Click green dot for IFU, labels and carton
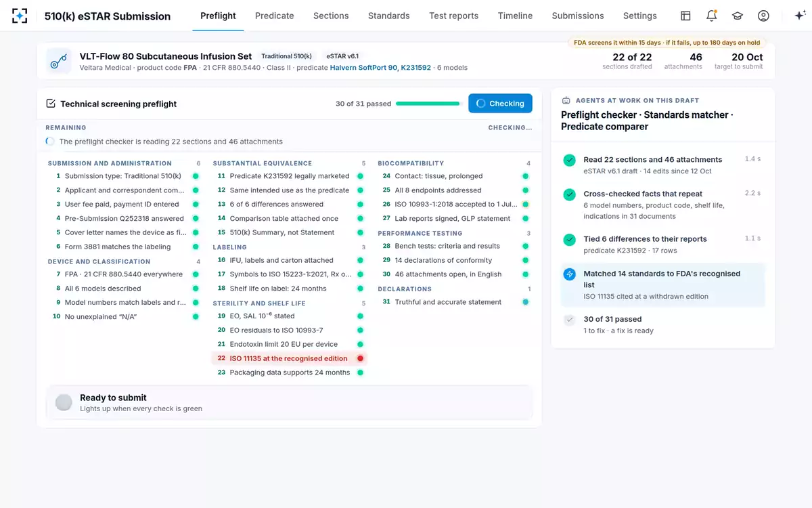The width and height of the screenshot is (812, 508). (360, 260)
